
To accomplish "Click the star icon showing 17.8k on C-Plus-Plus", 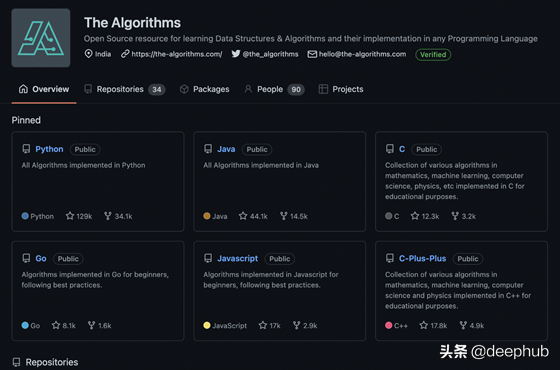I will (x=424, y=325).
